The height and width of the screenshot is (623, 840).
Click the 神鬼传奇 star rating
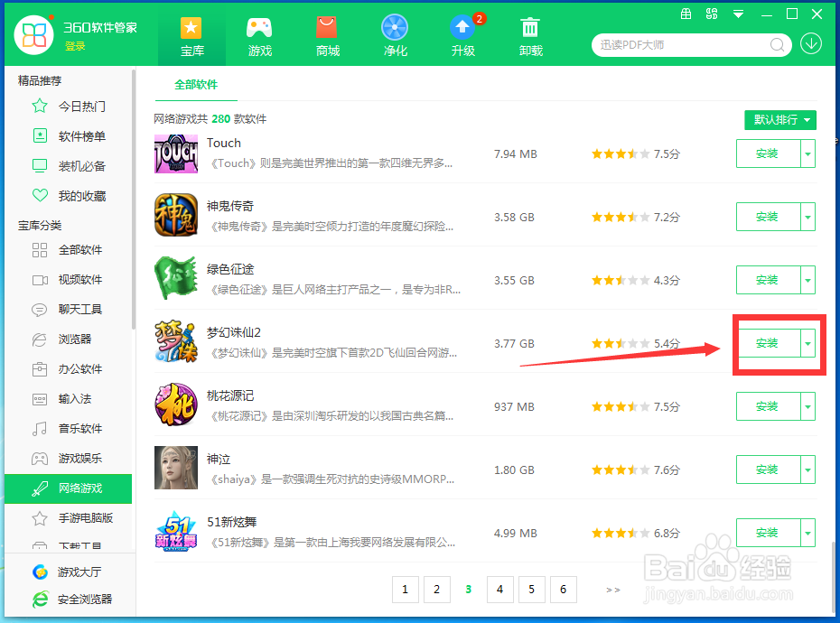(x=621, y=217)
